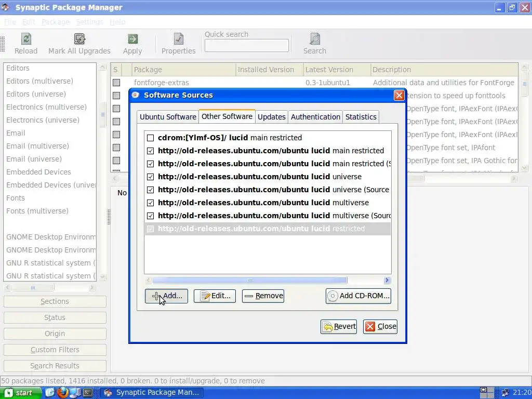Click the sources list scroll-right arrow

pyautogui.click(x=387, y=280)
